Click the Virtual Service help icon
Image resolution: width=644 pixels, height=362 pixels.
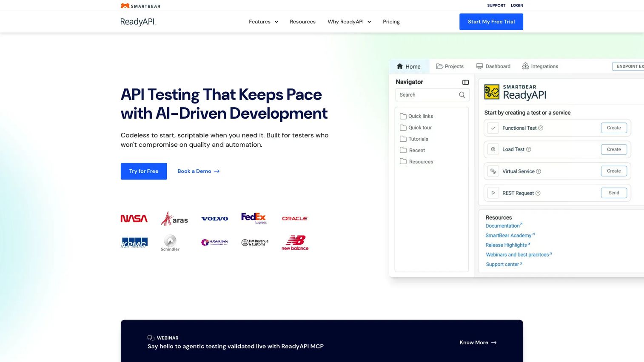[539, 171]
